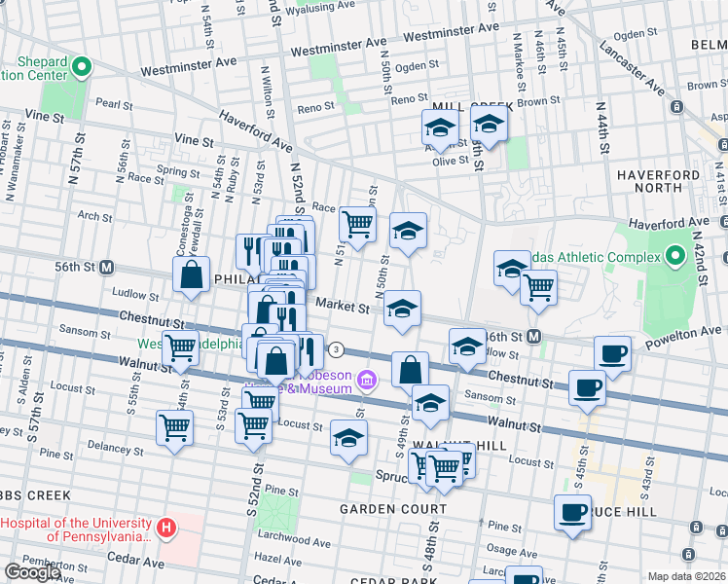Select the graduation cap marker beside N 50th St
The height and width of the screenshot is (584, 728).
tap(408, 232)
